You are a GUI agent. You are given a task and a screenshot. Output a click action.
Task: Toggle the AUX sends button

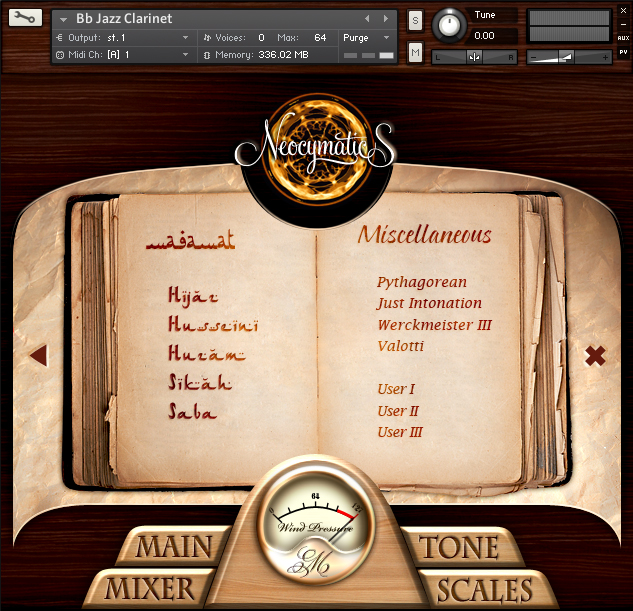[x=623, y=38]
